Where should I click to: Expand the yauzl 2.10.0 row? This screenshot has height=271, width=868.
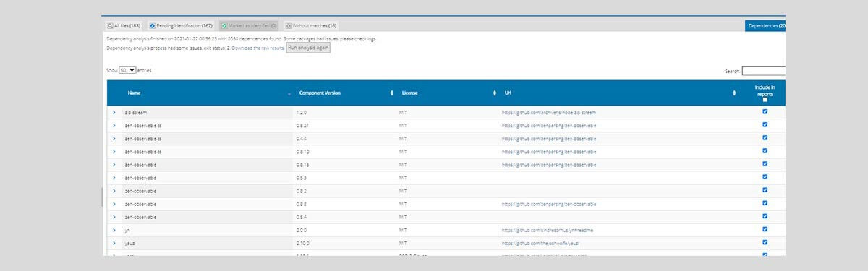click(x=114, y=243)
